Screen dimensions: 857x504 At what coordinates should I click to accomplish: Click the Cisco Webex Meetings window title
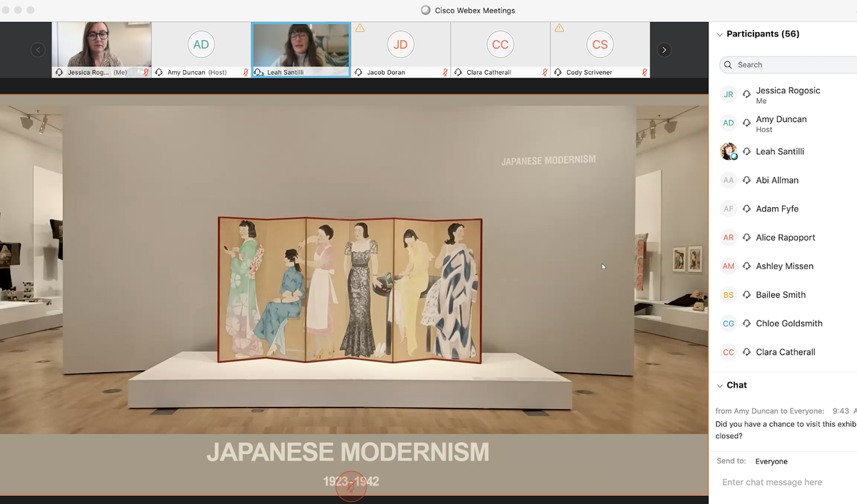(475, 10)
